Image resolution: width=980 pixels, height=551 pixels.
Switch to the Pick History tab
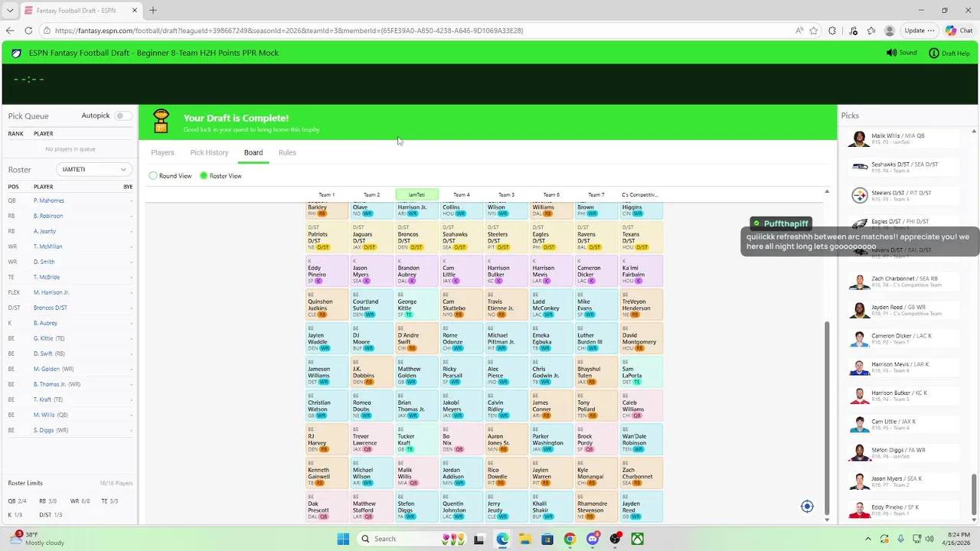pos(209,152)
